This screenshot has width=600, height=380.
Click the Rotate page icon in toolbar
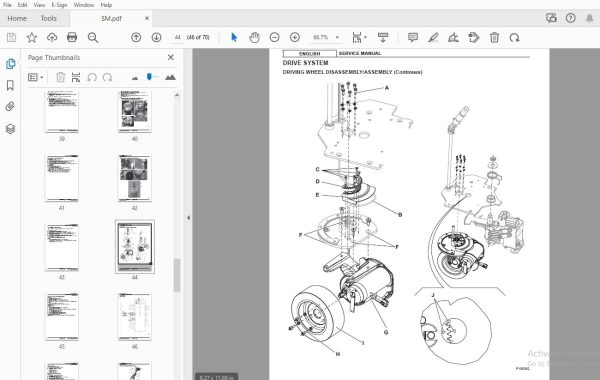point(515,38)
